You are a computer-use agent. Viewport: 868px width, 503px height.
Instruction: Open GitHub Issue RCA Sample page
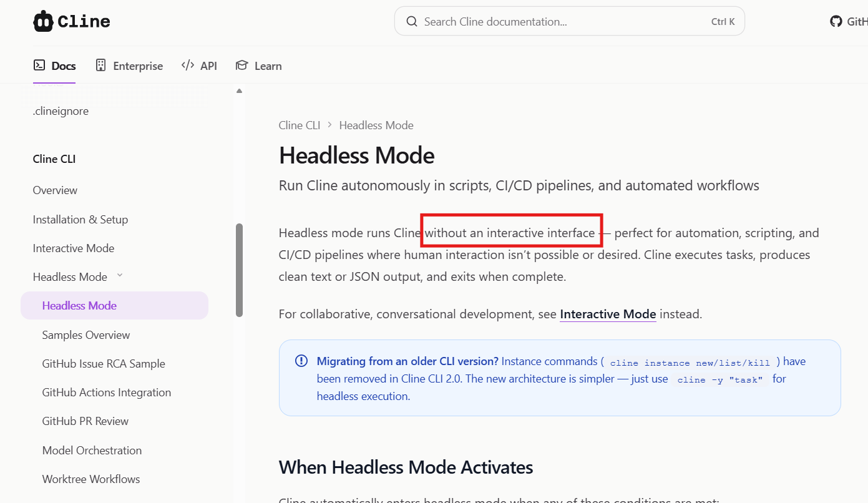[104, 364]
